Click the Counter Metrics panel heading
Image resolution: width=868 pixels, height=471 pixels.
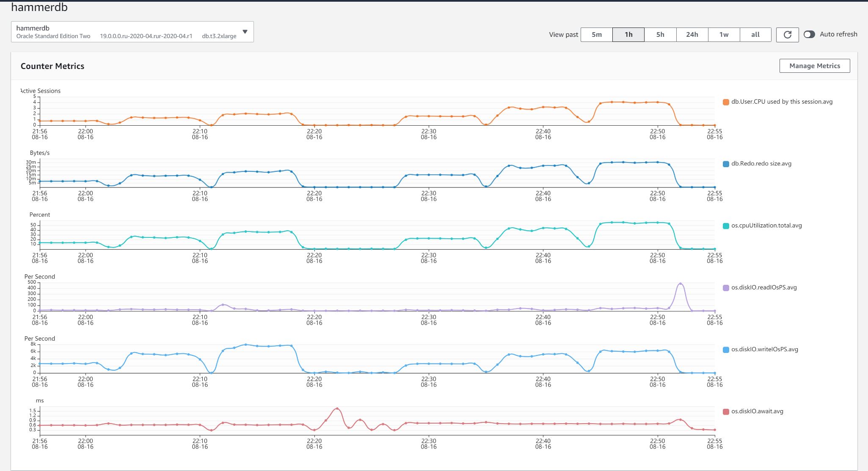point(52,66)
